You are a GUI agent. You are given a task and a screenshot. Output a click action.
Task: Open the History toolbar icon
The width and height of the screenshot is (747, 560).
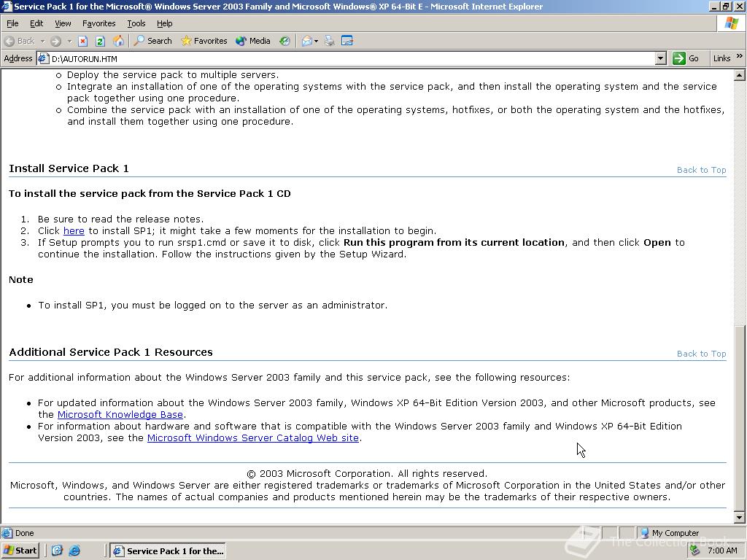285,41
